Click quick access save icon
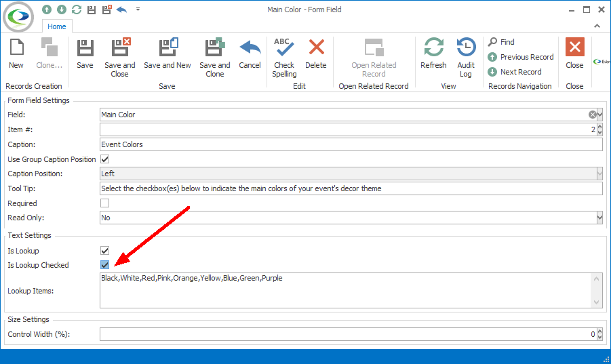The width and height of the screenshot is (611, 364). [92, 9]
